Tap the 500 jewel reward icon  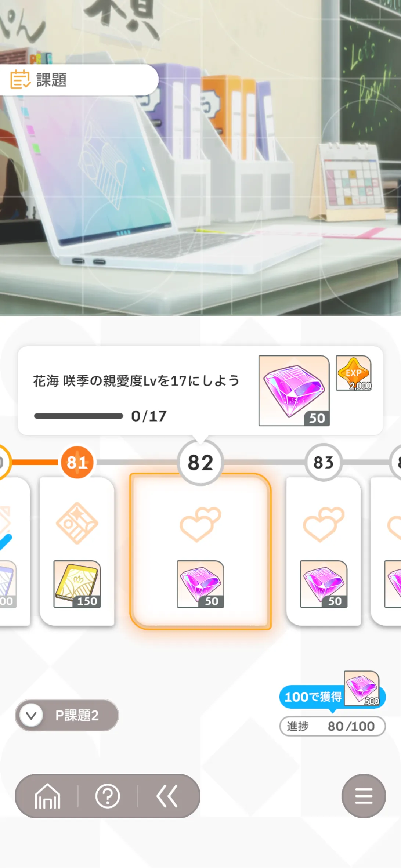362,688
